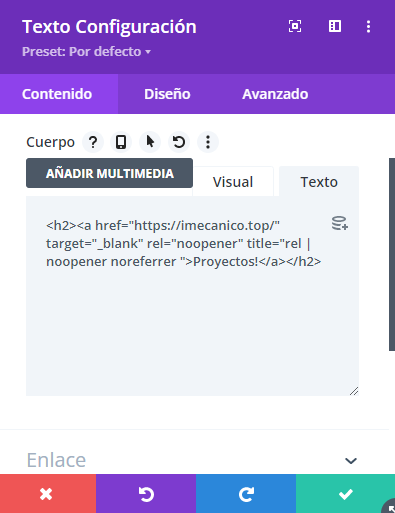Click the text area resize handle corner
Viewport: 395px width, 513px height.
354,391
